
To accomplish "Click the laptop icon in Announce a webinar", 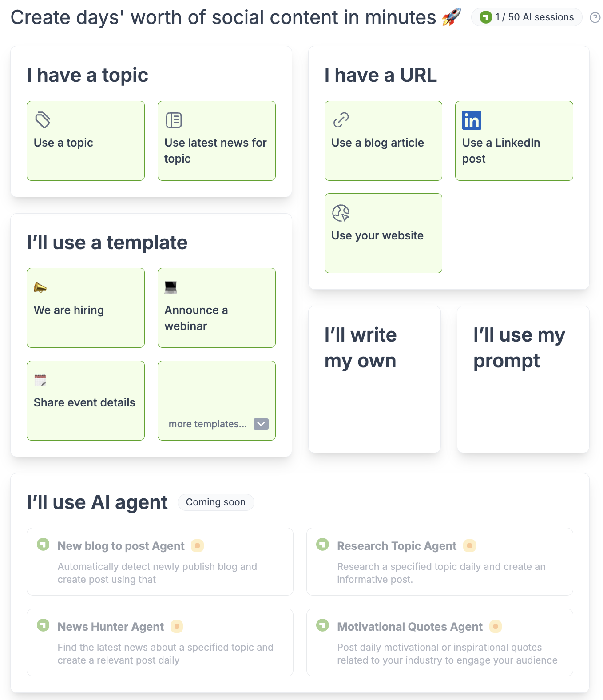I will click(x=171, y=288).
